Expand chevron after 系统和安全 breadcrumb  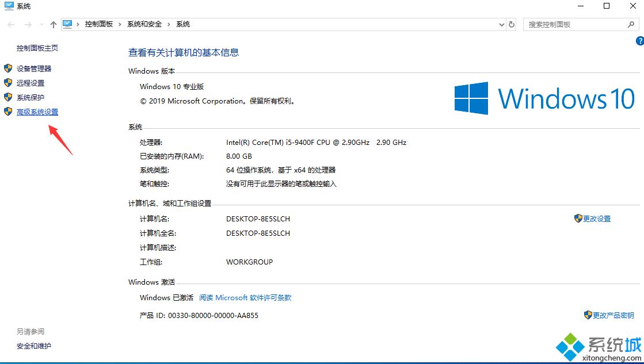169,25
